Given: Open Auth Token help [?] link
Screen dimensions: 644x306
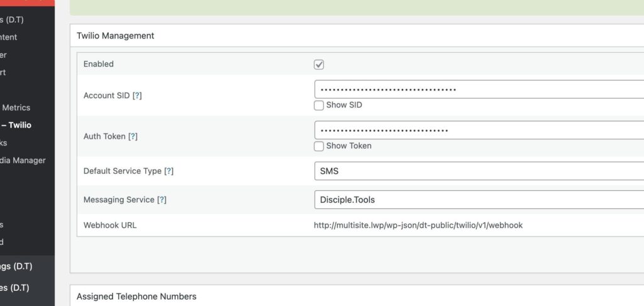Looking at the screenshot, I should (133, 137).
